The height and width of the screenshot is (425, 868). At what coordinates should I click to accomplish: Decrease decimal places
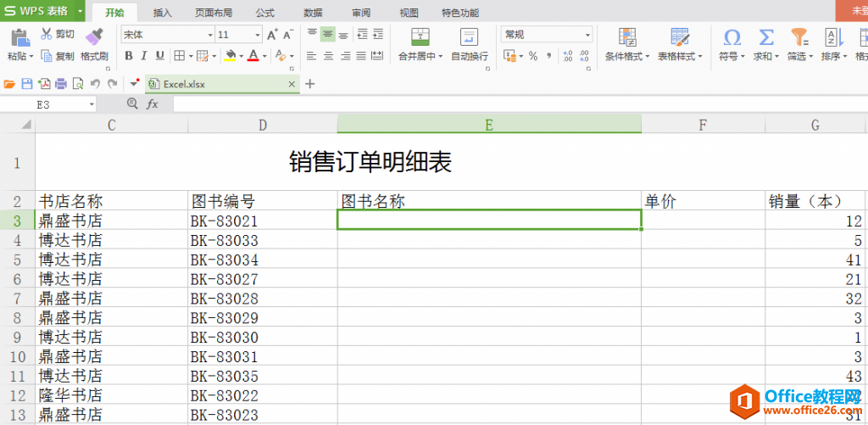coord(584,56)
